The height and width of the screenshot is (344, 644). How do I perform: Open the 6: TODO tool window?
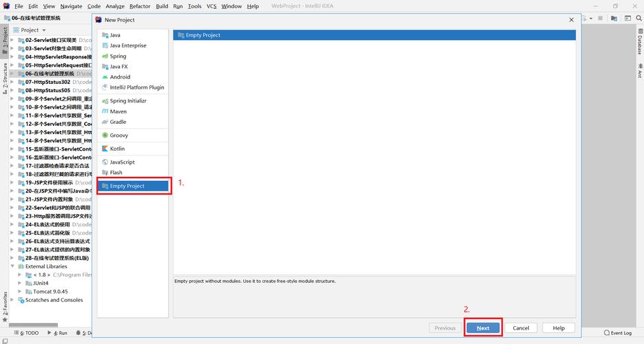[x=26, y=333]
